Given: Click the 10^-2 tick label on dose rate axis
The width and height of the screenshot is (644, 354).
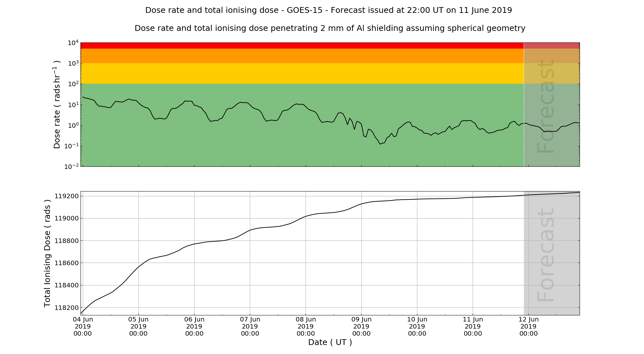Looking at the screenshot, I should tap(71, 167).
